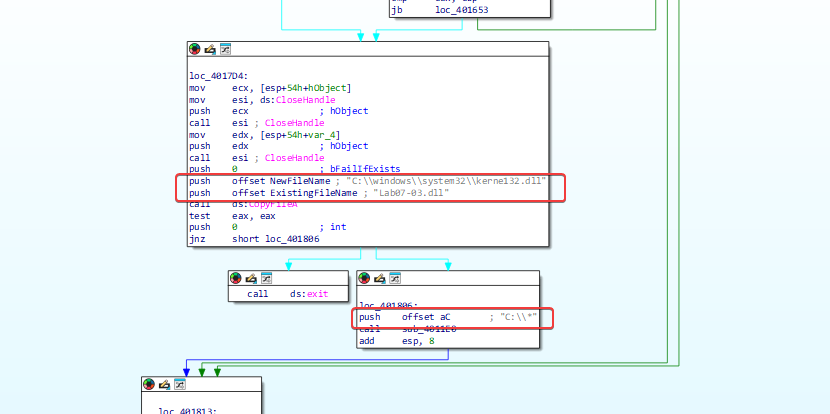Click the 'jb loc_401653' jump at top
The height and width of the screenshot is (414, 830).
[439, 10]
